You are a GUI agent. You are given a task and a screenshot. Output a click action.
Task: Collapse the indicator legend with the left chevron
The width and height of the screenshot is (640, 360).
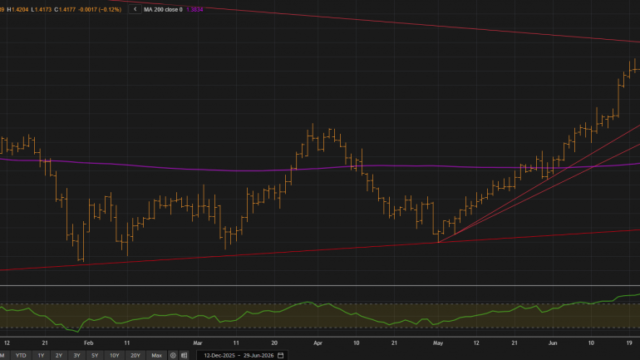point(135,9)
